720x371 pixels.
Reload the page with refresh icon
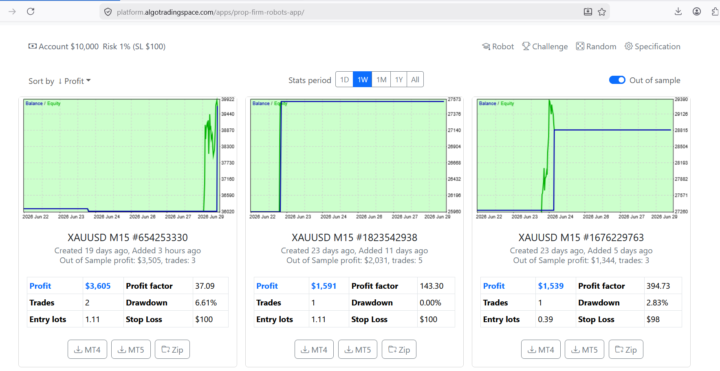[30, 12]
